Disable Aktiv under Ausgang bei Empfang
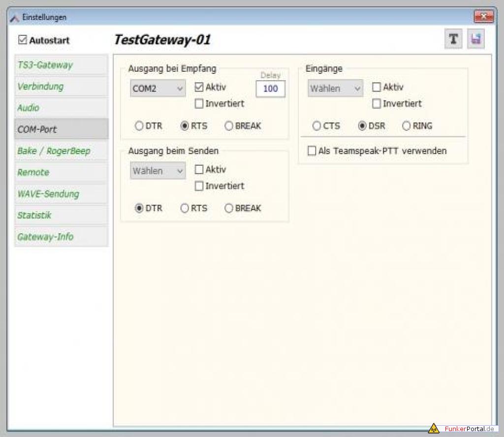The width and height of the screenshot is (504, 437). click(199, 87)
